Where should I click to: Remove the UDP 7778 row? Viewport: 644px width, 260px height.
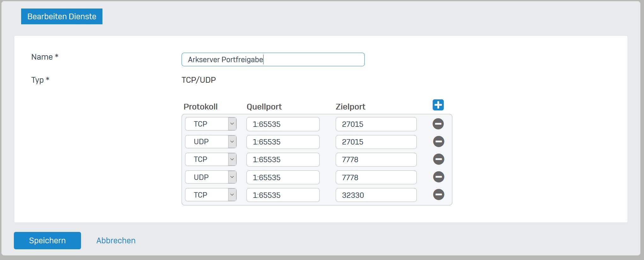click(x=438, y=177)
